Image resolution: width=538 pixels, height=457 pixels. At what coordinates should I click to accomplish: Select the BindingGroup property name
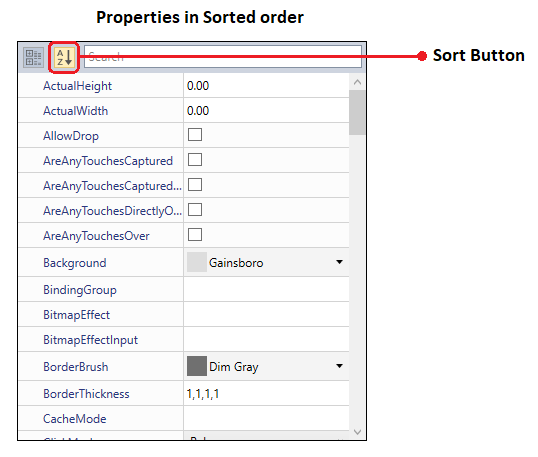click(80, 290)
